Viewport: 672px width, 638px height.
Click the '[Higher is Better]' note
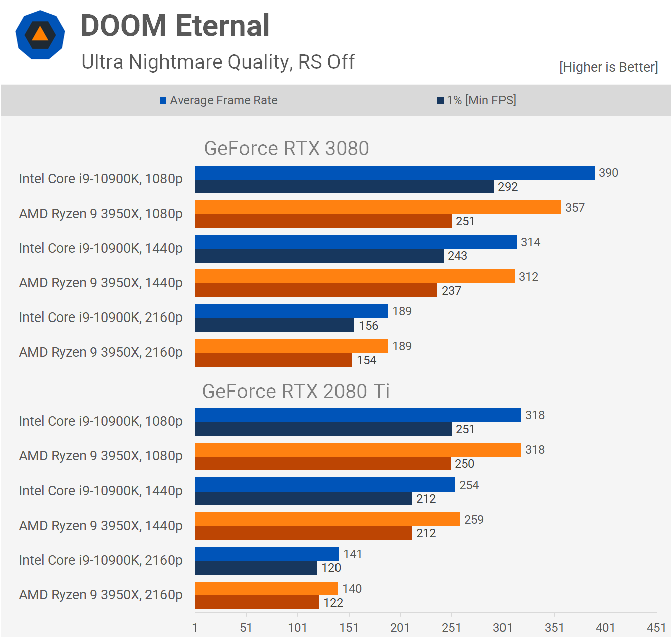point(608,67)
